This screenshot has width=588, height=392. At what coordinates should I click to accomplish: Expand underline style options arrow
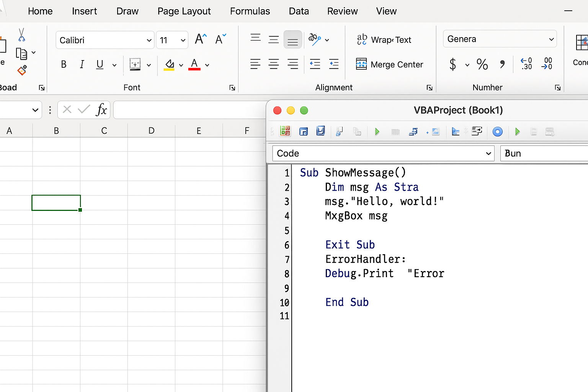[114, 65]
